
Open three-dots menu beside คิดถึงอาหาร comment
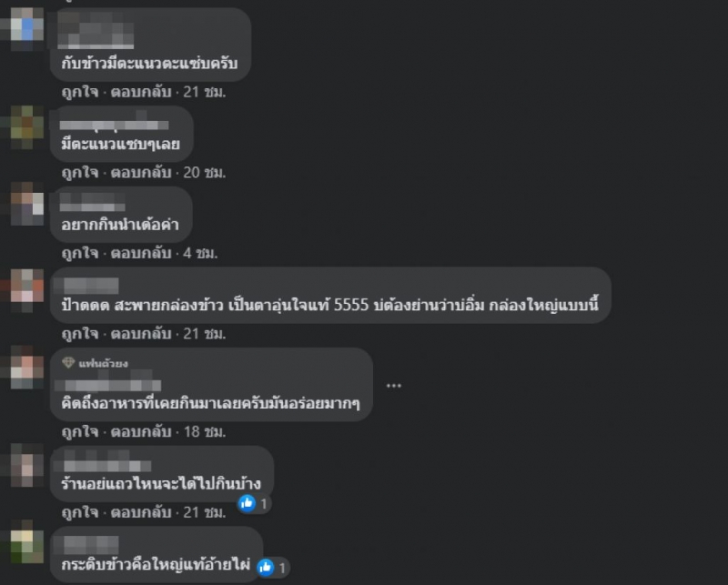393,386
